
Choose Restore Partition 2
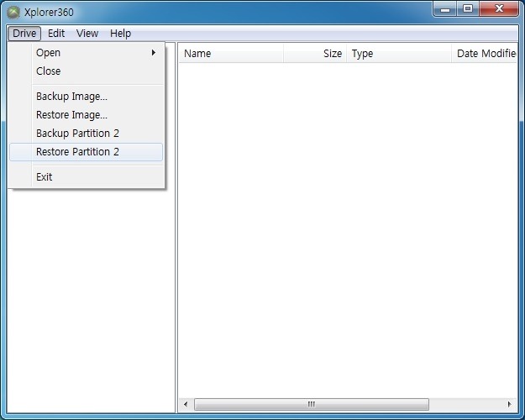(87, 152)
